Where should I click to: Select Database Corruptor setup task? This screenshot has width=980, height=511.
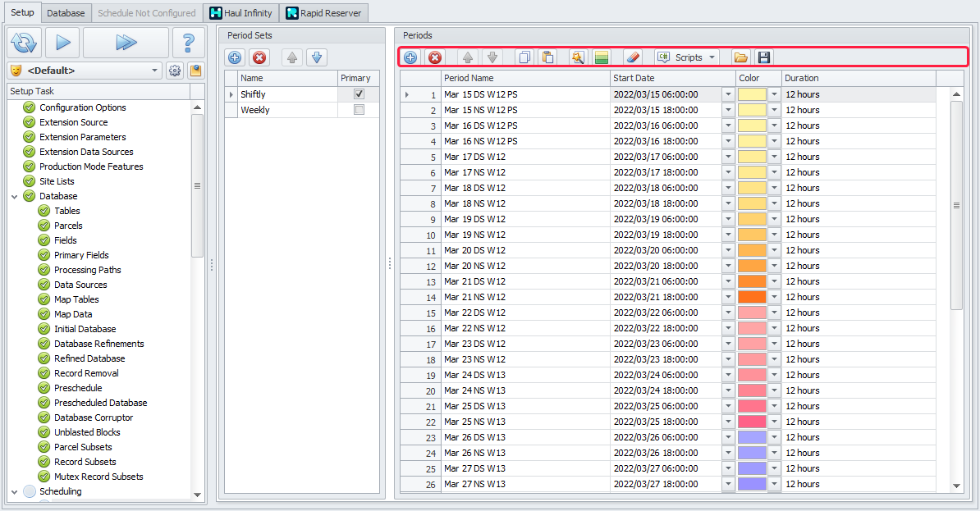(94, 417)
